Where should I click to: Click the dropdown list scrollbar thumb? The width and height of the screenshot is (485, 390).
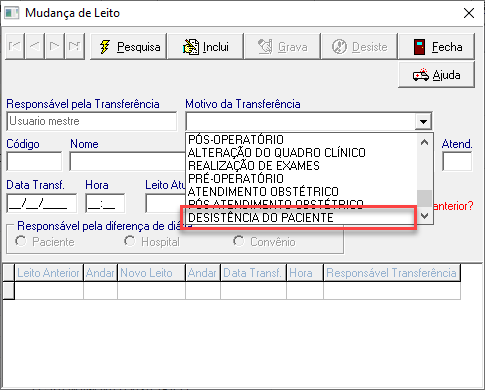424,198
